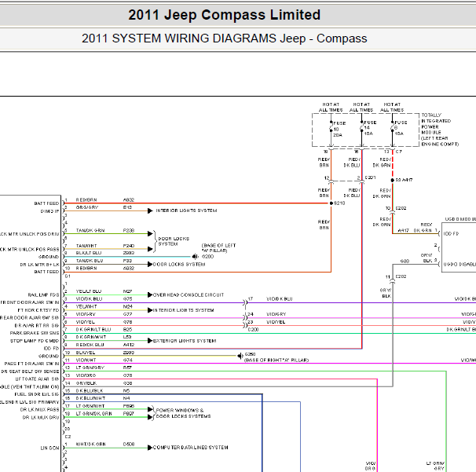Select the 'OVERHEAD CONSOLE CIRCUIT' label
The height and width of the screenshot is (472, 476).
189,295
